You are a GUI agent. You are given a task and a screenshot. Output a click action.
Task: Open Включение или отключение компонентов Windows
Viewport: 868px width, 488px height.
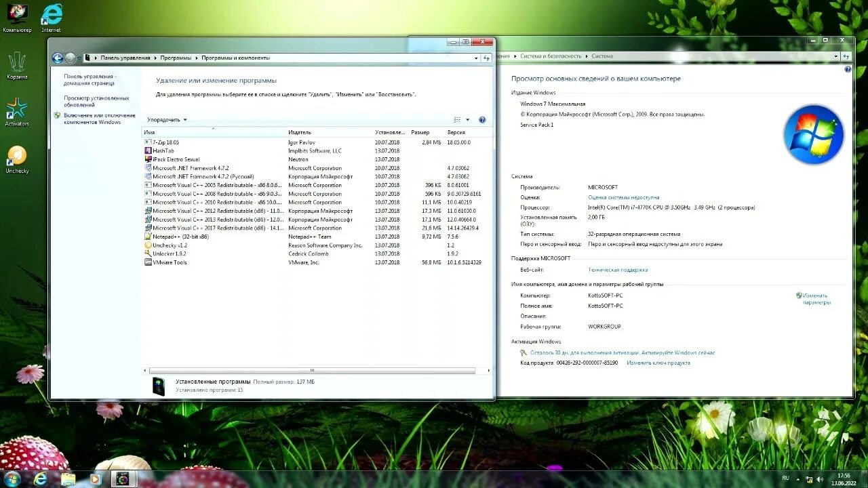pyautogui.click(x=100, y=119)
